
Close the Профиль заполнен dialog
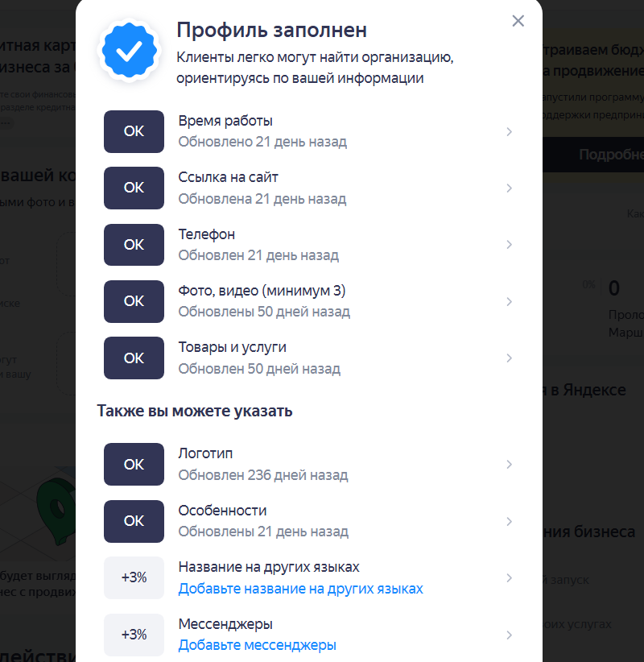tap(518, 21)
